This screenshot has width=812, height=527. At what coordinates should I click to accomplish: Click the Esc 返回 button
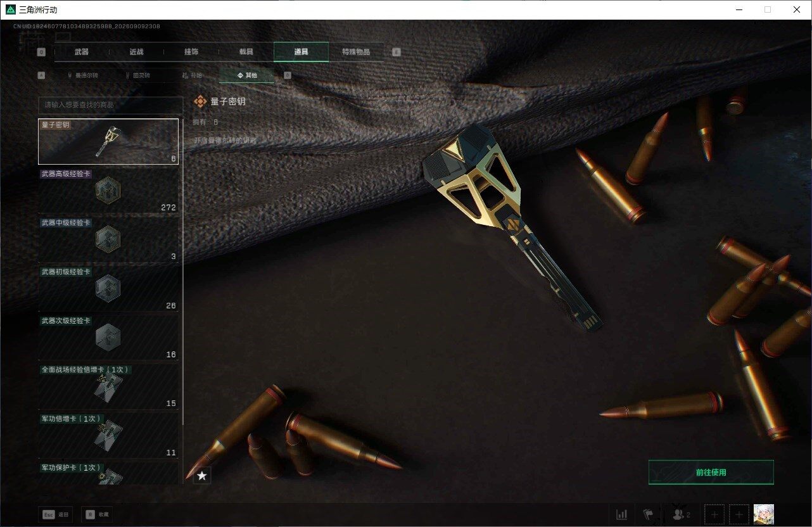point(55,515)
